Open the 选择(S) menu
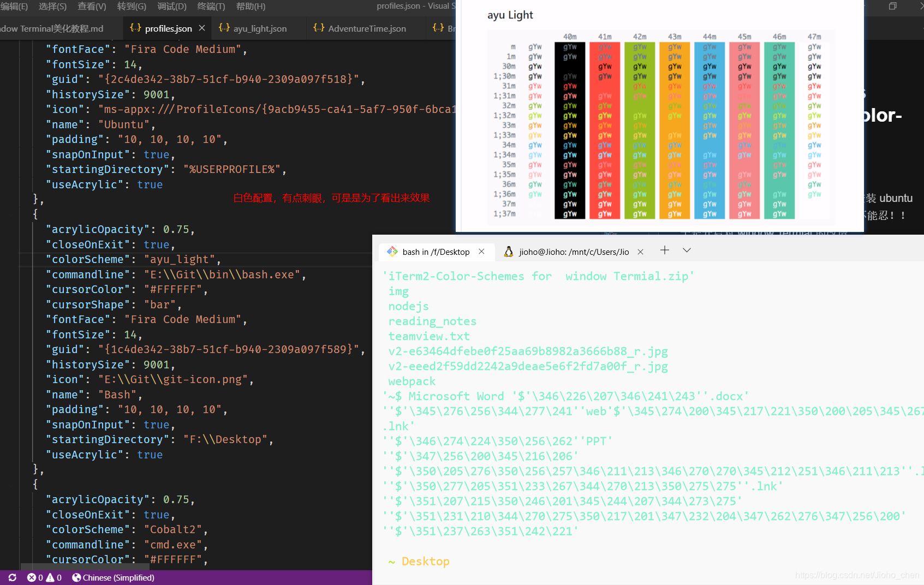 [52, 6]
